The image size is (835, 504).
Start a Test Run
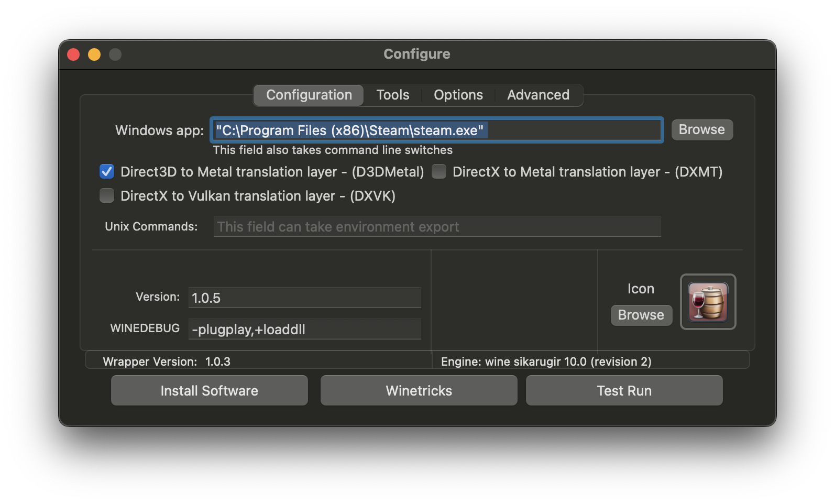pyautogui.click(x=624, y=390)
